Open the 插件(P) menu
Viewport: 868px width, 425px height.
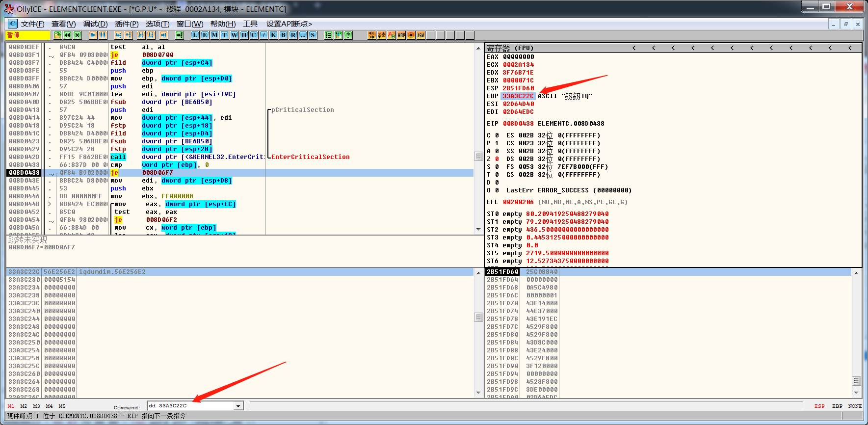point(127,24)
